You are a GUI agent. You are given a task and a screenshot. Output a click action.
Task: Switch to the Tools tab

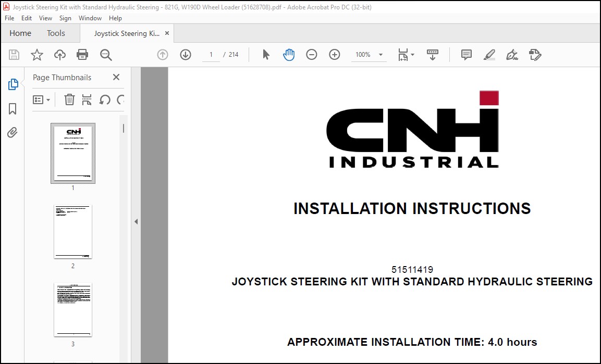click(56, 33)
